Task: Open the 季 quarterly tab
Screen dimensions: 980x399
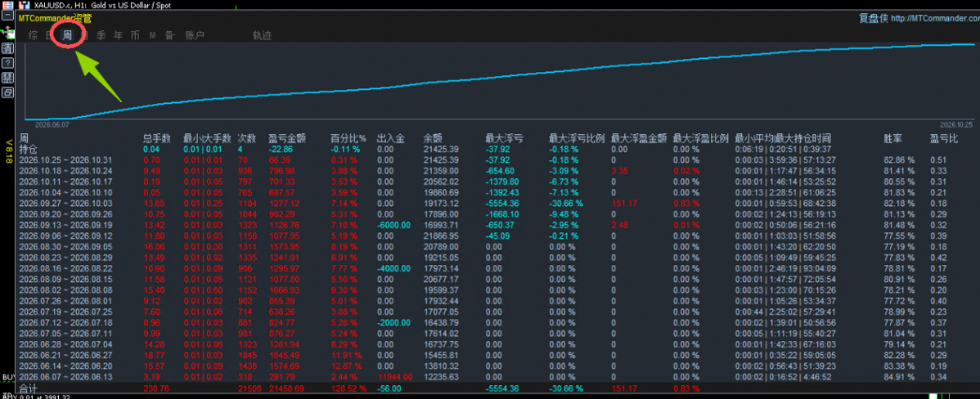Action: coord(101,36)
